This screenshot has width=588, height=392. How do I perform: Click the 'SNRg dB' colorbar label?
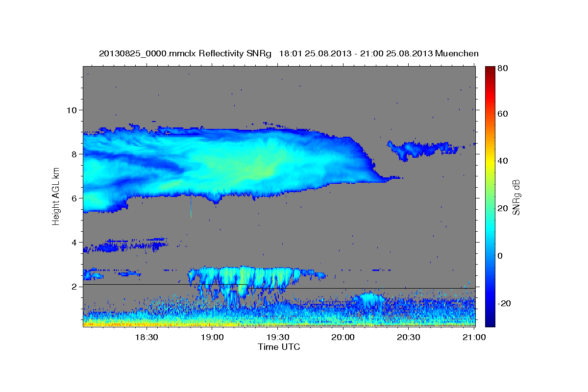[515, 196]
